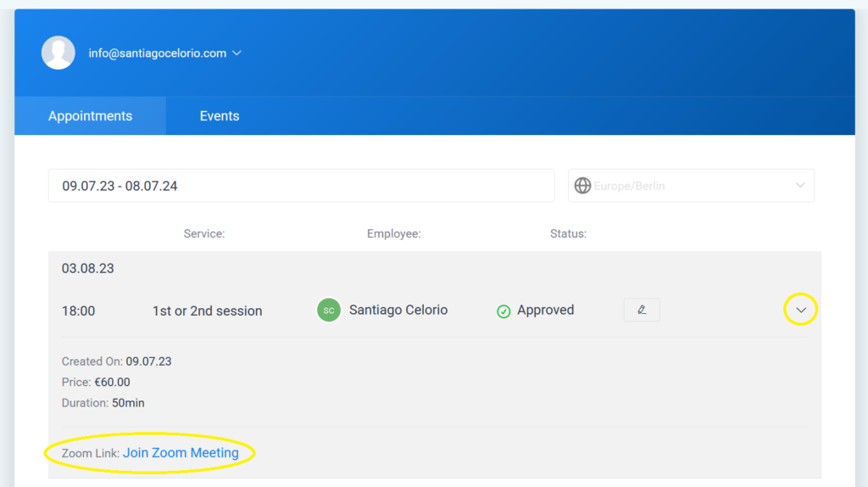Click the date range field 09.07.23 - 08.07.24
This screenshot has height=487, width=868.
pos(301,186)
